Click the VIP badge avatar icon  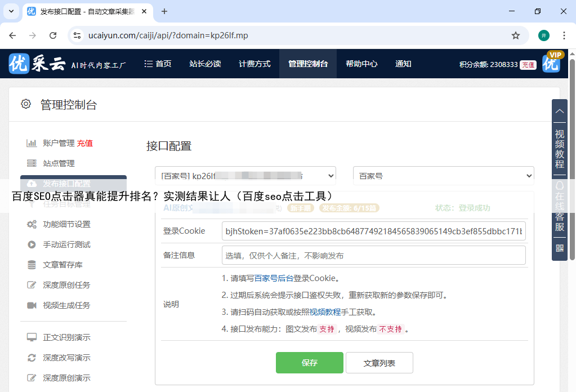coord(552,63)
